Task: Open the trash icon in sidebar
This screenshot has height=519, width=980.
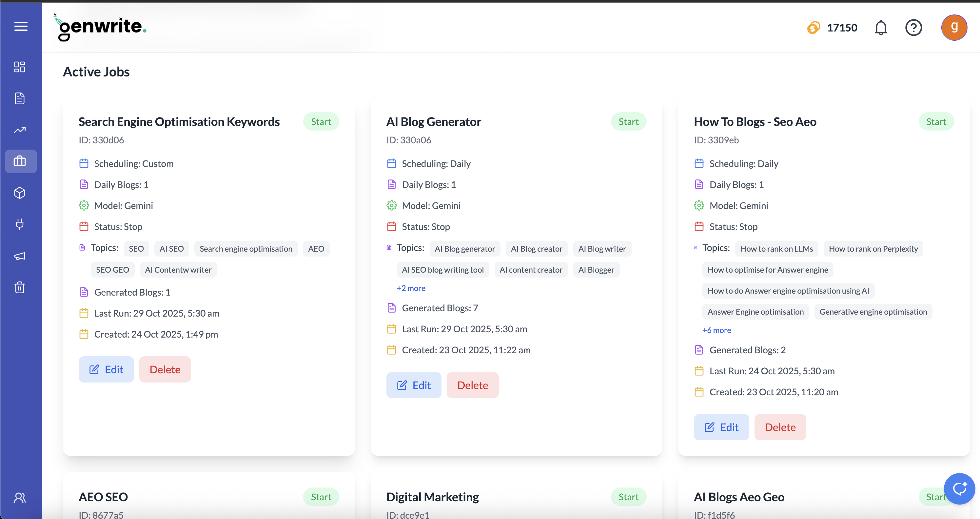Action: (20, 287)
